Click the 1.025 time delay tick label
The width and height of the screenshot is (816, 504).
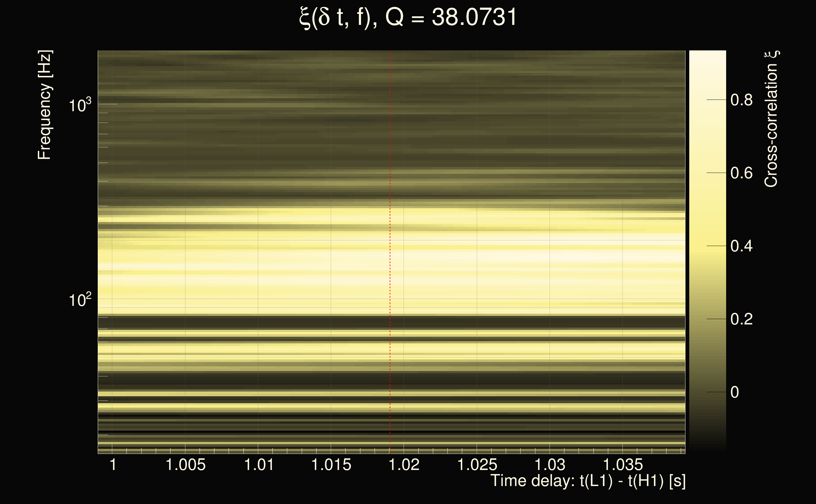[477, 465]
